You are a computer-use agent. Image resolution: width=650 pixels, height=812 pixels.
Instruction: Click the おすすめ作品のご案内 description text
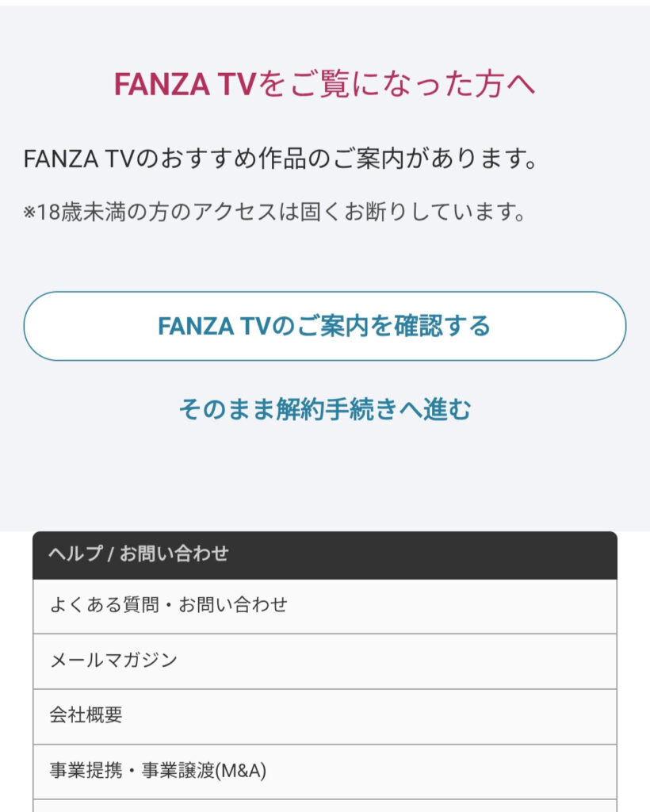(x=281, y=159)
